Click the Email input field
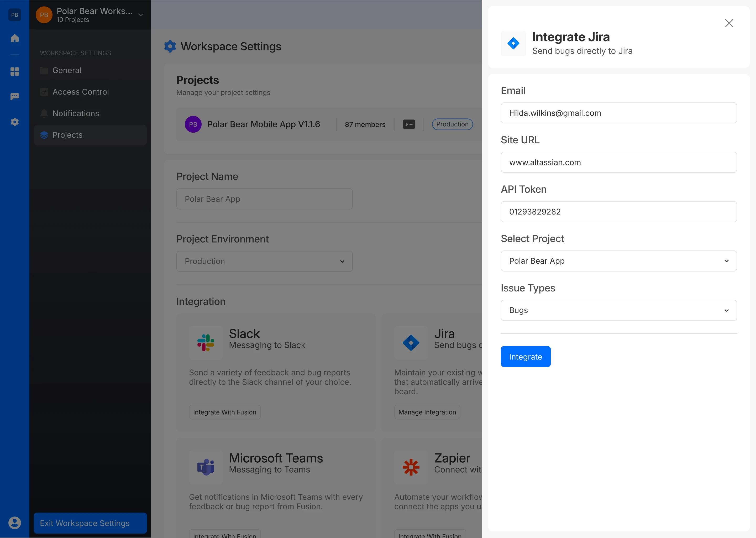 619,113
